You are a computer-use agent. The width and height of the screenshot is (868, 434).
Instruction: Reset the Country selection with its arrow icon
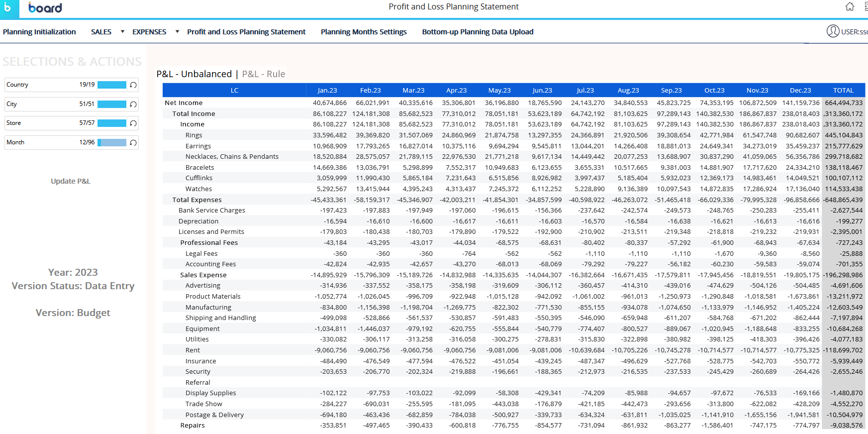tap(133, 85)
